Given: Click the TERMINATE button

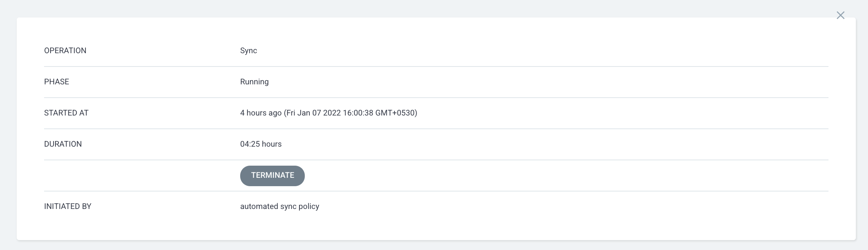Looking at the screenshot, I should click(272, 176).
